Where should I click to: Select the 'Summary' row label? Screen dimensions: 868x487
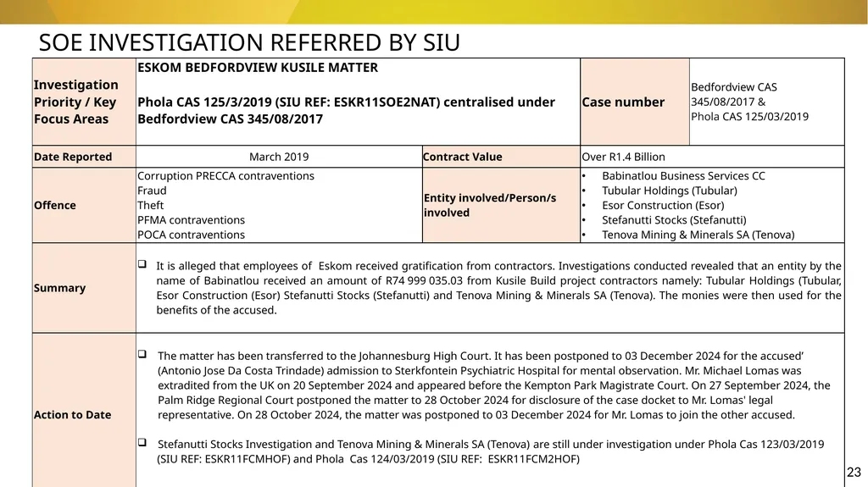tap(60, 288)
